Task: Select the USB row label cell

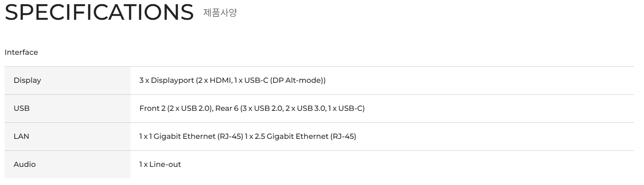Action: click(x=21, y=108)
